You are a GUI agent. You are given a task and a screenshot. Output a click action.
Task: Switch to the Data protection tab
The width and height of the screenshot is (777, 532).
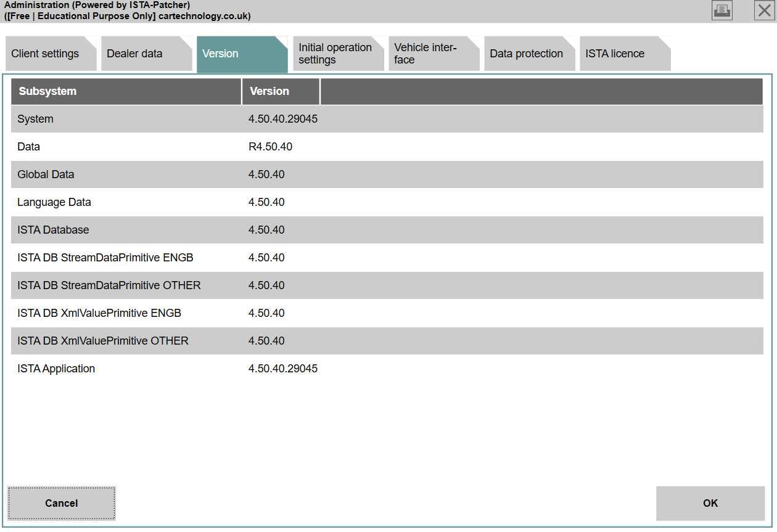pyautogui.click(x=530, y=54)
